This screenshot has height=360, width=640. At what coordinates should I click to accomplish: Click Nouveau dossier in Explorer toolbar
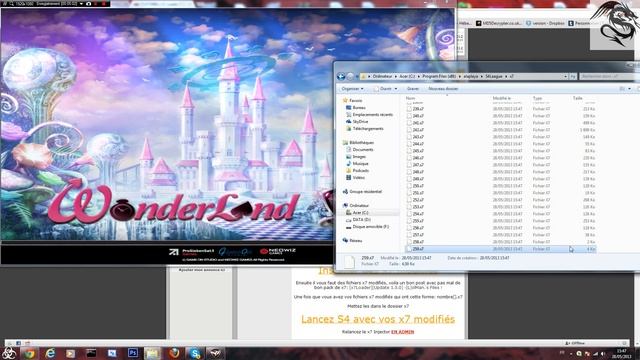pos(443,89)
